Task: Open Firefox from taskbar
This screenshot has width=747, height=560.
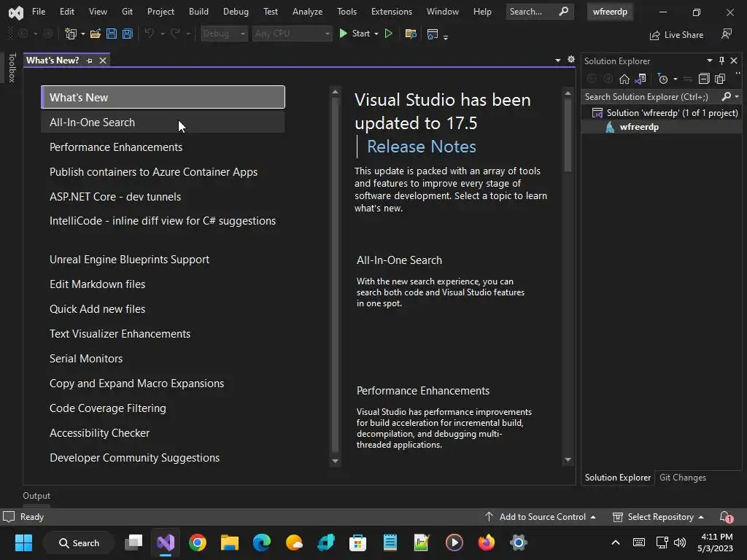Action: [x=487, y=542]
